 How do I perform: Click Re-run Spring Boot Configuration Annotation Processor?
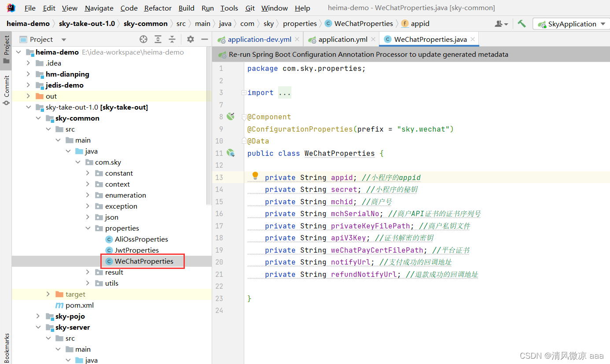(368, 55)
